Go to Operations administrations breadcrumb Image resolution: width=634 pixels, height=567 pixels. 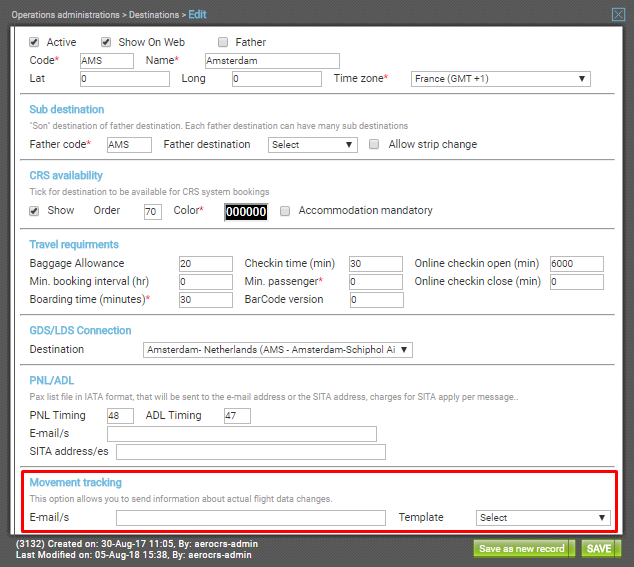(x=66, y=15)
